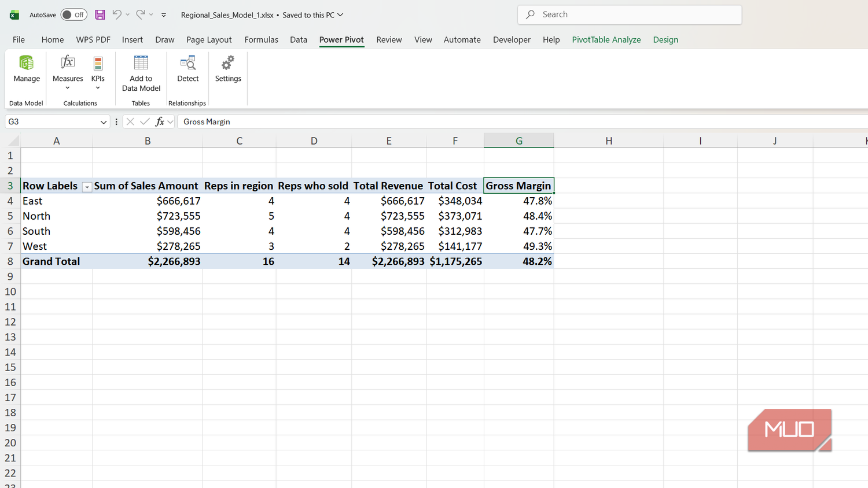
Task: Select the $2,266,893 Total Revenue grand total
Action: point(389,261)
